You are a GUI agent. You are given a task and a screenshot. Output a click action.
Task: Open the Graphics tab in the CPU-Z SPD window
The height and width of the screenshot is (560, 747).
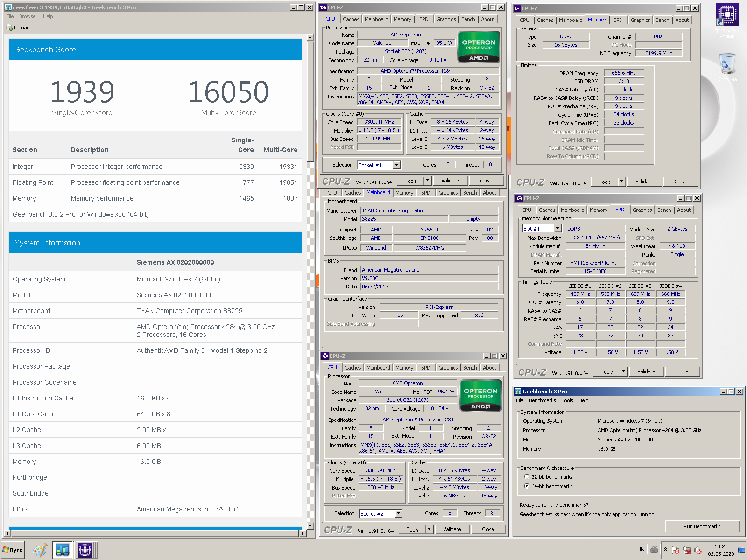point(642,210)
